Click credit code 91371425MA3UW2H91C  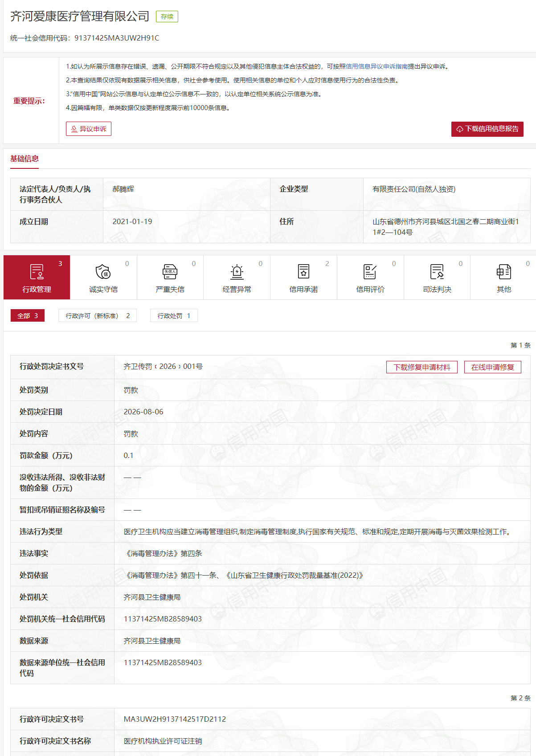117,38
